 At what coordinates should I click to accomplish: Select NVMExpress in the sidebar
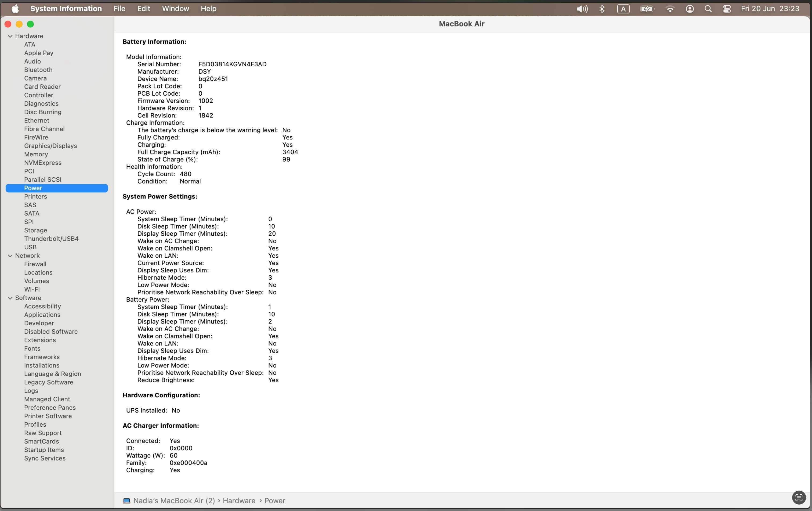pos(43,163)
